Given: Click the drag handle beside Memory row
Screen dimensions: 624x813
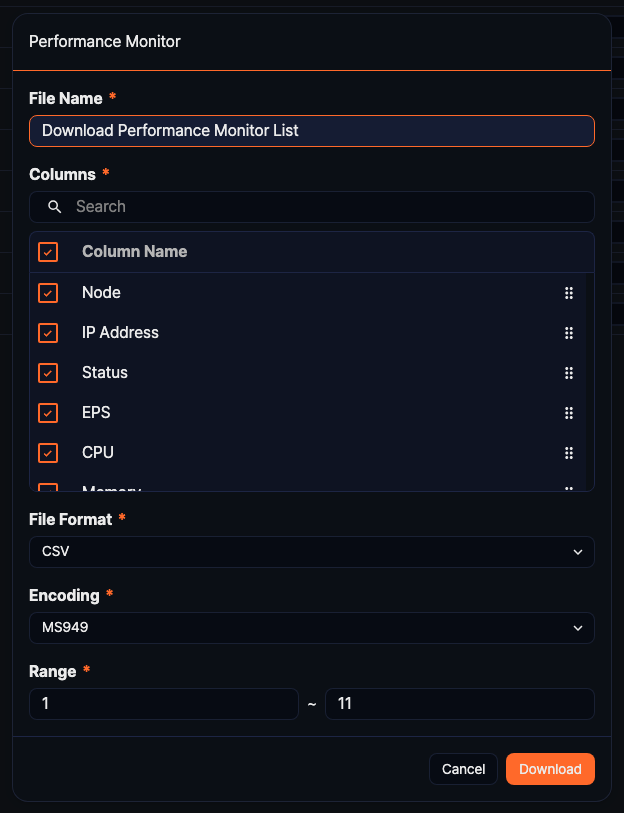Looking at the screenshot, I should (569, 488).
